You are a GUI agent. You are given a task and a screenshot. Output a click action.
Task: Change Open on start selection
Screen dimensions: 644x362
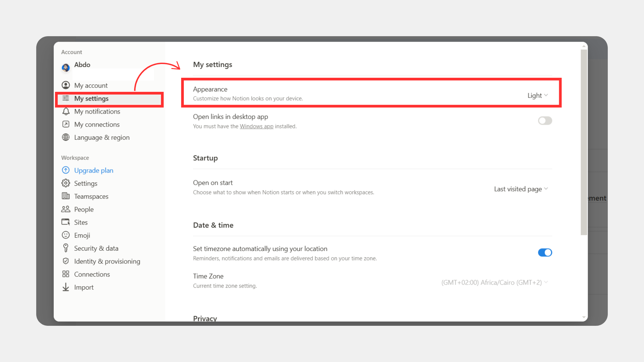pyautogui.click(x=521, y=189)
